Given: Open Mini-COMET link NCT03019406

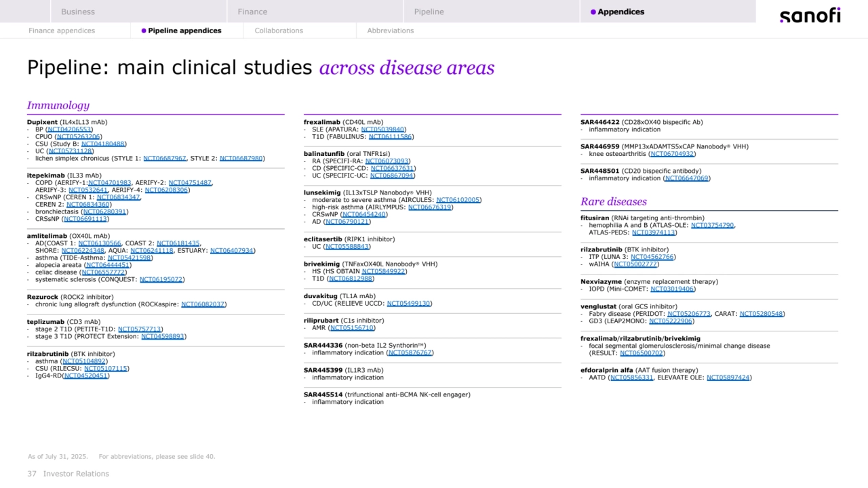Looking at the screenshot, I should [x=672, y=289].
